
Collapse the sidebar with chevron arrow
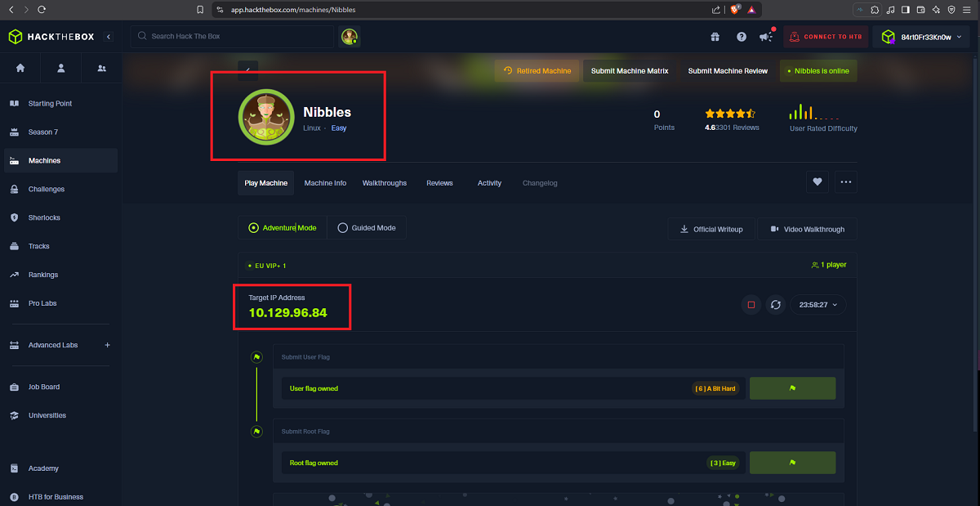(x=109, y=37)
